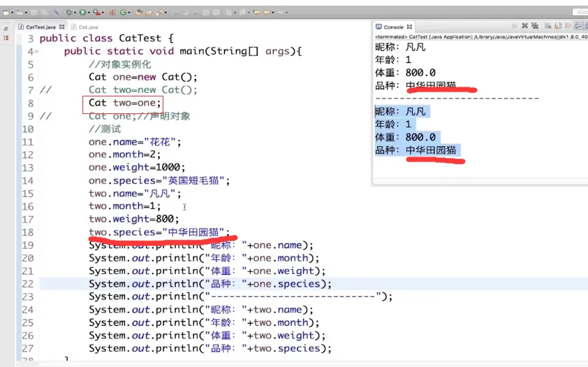Viewport: 588px width, 367px height.
Task: Click code line 'two.weight=800;'
Action: (134, 219)
